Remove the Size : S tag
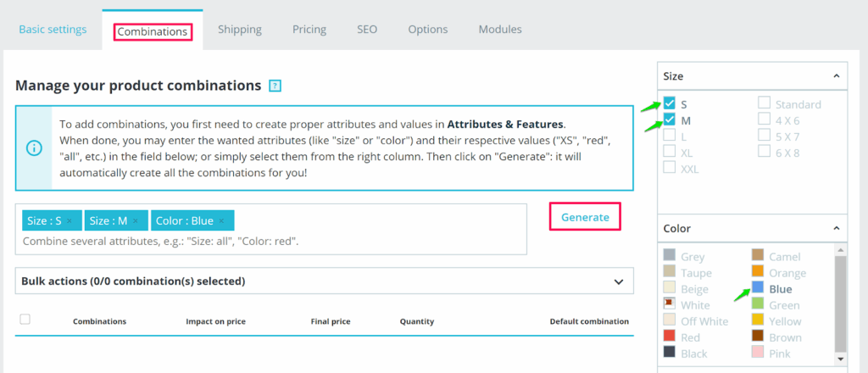868x373 pixels. pyautogui.click(x=70, y=220)
